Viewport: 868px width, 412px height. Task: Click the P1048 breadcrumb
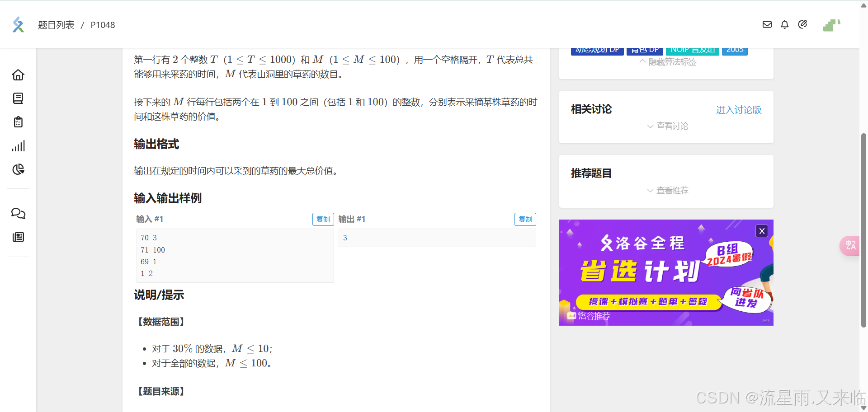pos(103,25)
